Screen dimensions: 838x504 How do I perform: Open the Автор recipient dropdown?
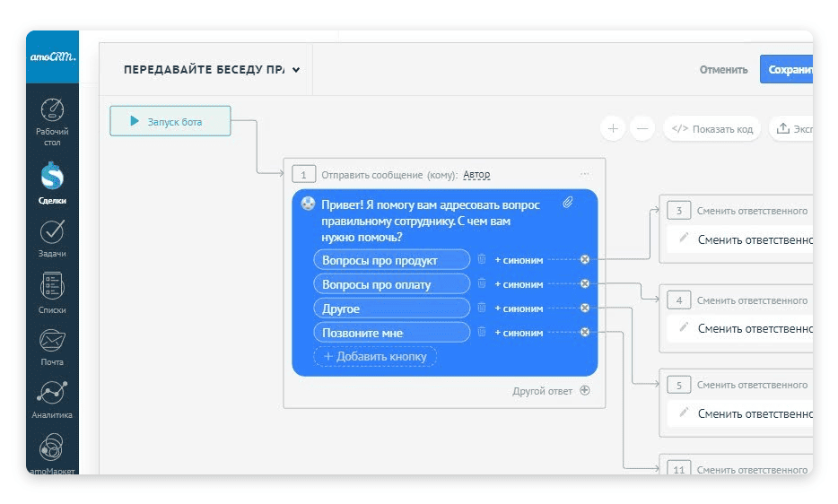point(476,175)
